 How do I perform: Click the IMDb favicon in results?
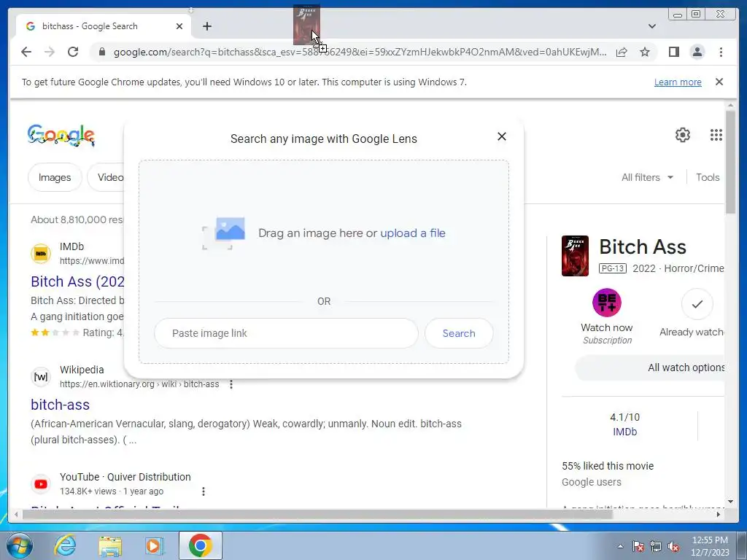[x=41, y=253]
